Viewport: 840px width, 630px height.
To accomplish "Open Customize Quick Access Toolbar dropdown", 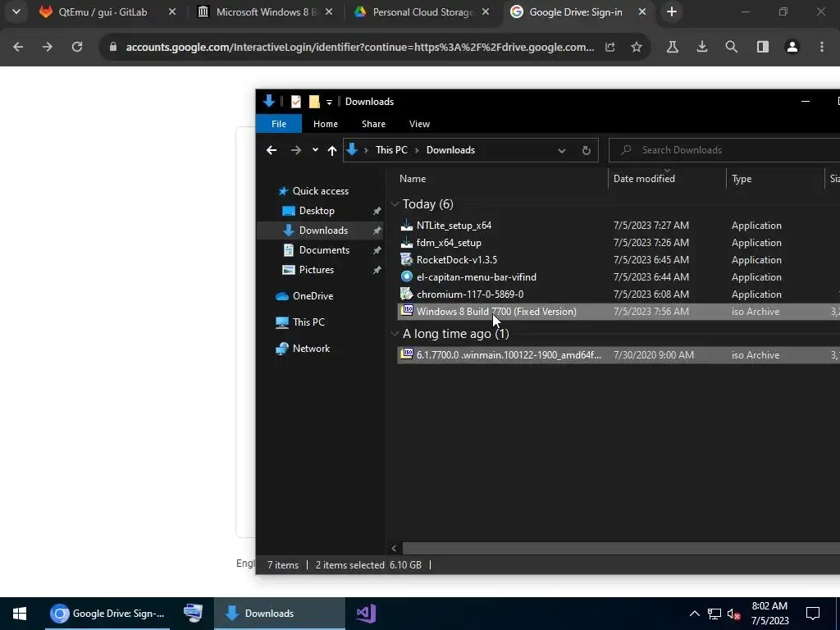I will click(330, 102).
